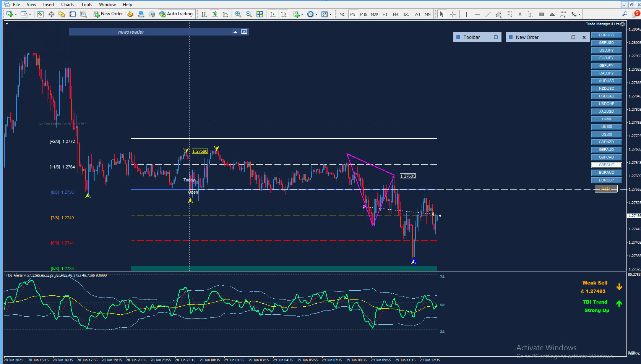This screenshot has height=364, width=641.
Task: Switch chart to candlestick view
Action: pyautogui.click(x=215, y=14)
